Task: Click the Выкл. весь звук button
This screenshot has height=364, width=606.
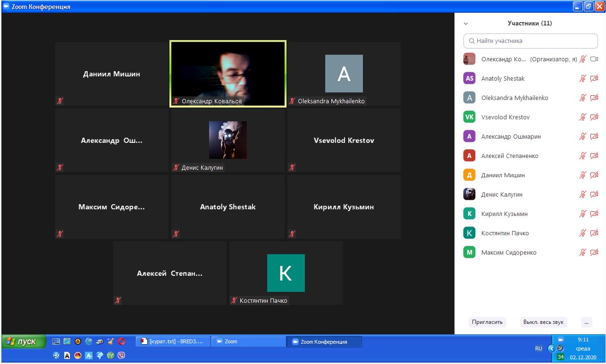Action: (x=543, y=322)
